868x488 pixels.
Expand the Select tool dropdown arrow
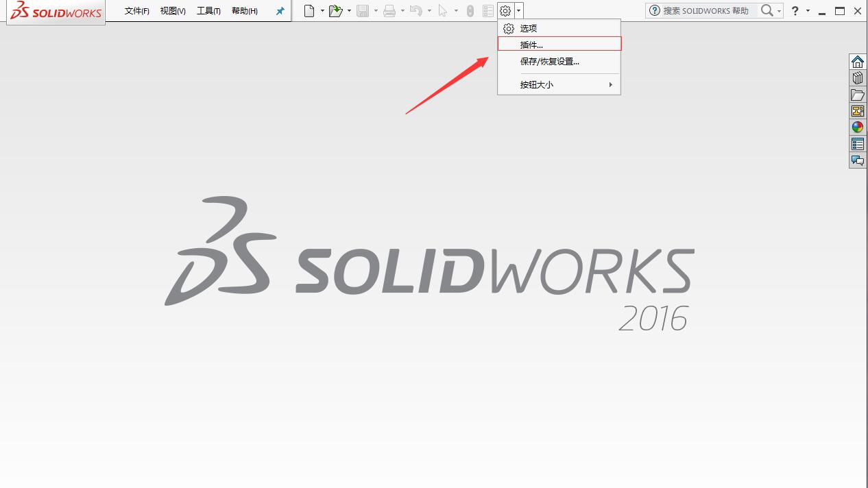[456, 11]
